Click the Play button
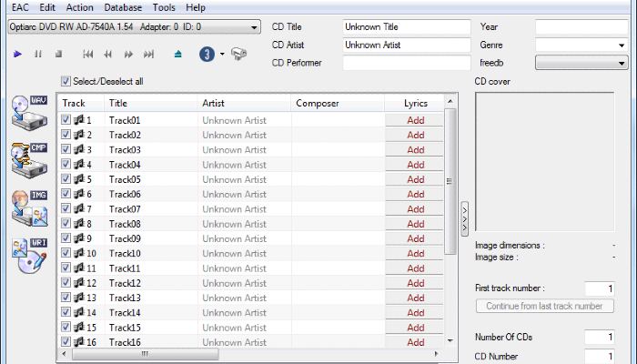The height and width of the screenshot is (364, 637). pos(17,54)
